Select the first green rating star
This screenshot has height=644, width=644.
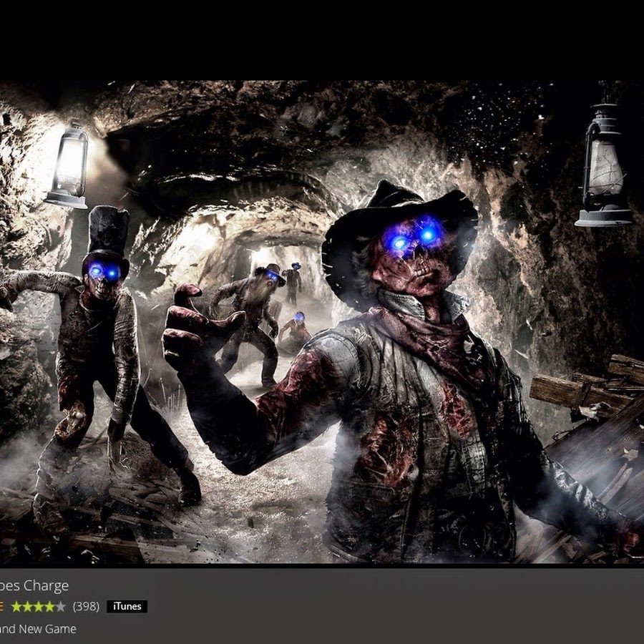(x=16, y=606)
